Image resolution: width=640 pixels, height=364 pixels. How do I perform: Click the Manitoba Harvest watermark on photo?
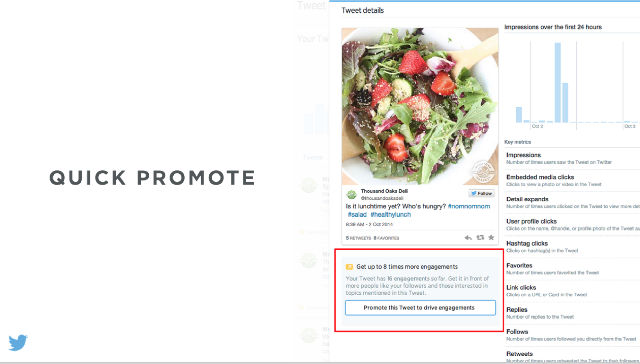483,172
